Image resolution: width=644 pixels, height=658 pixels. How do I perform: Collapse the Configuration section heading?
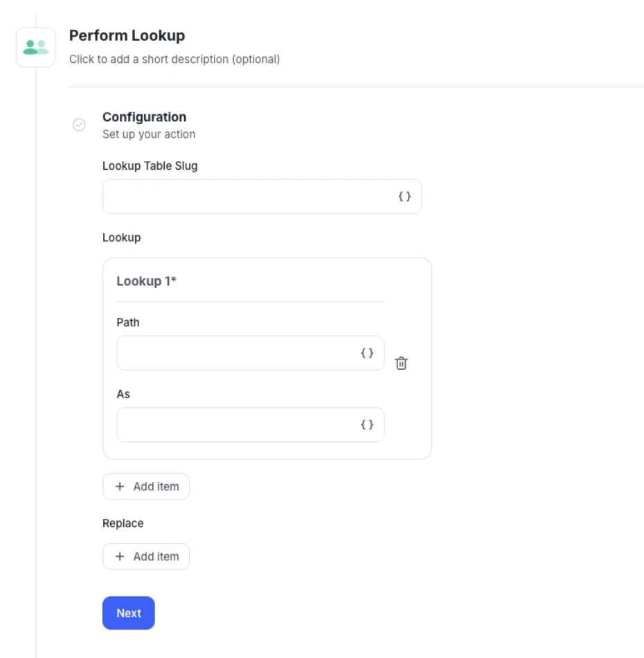pos(144,117)
